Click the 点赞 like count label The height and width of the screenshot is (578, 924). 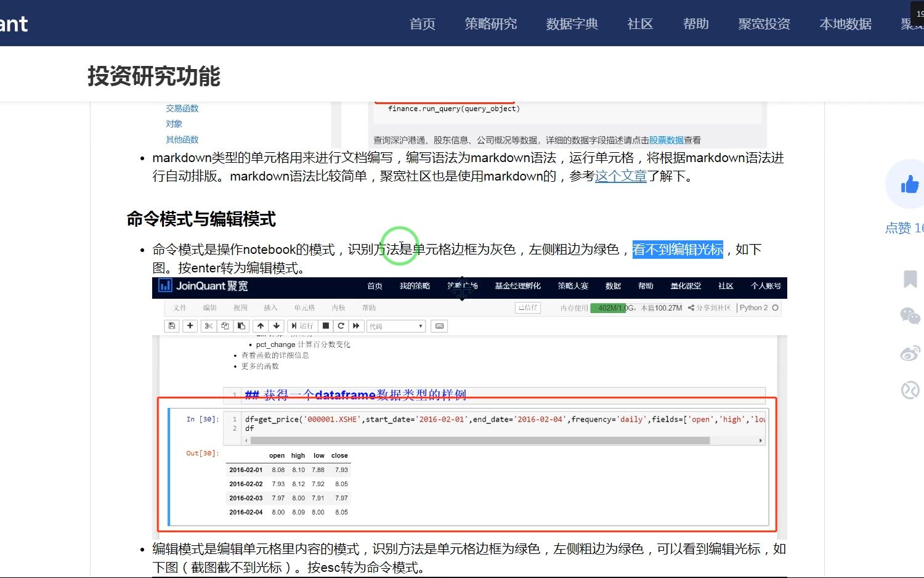[904, 228]
